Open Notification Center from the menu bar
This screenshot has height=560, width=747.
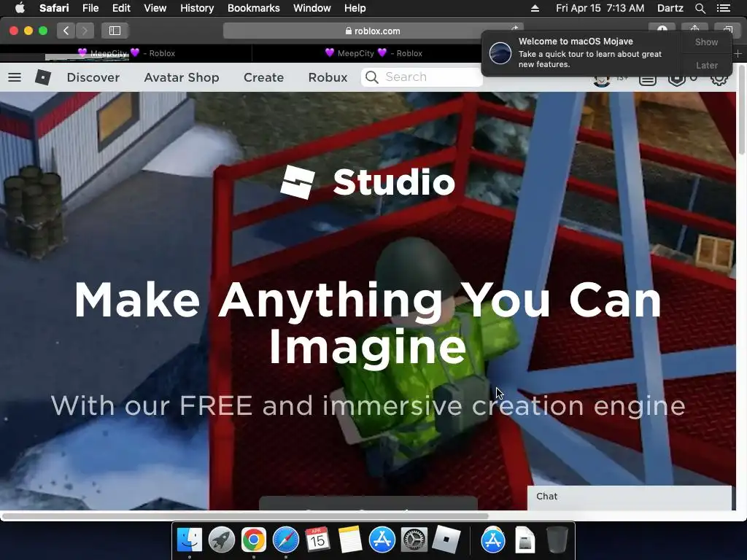723,8
